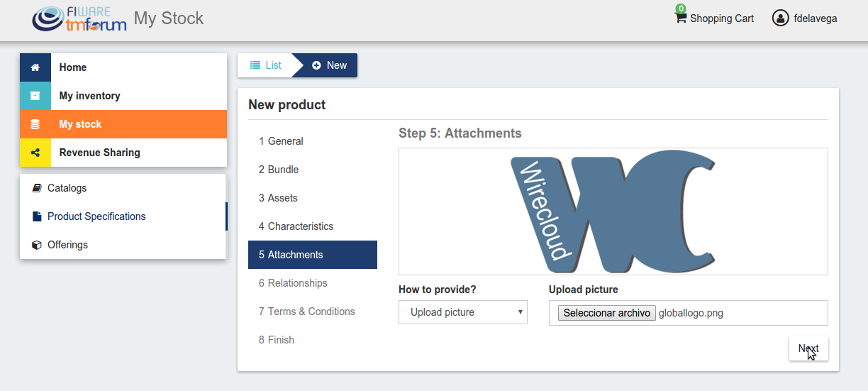Go to step 2 Bundle
The width and height of the screenshot is (868, 391).
click(313, 170)
